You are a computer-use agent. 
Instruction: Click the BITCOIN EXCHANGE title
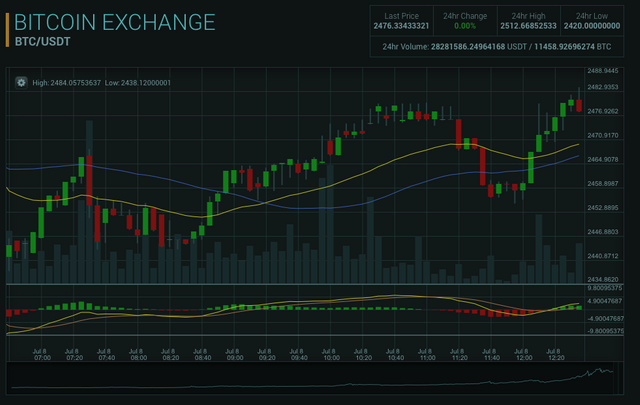[115, 22]
